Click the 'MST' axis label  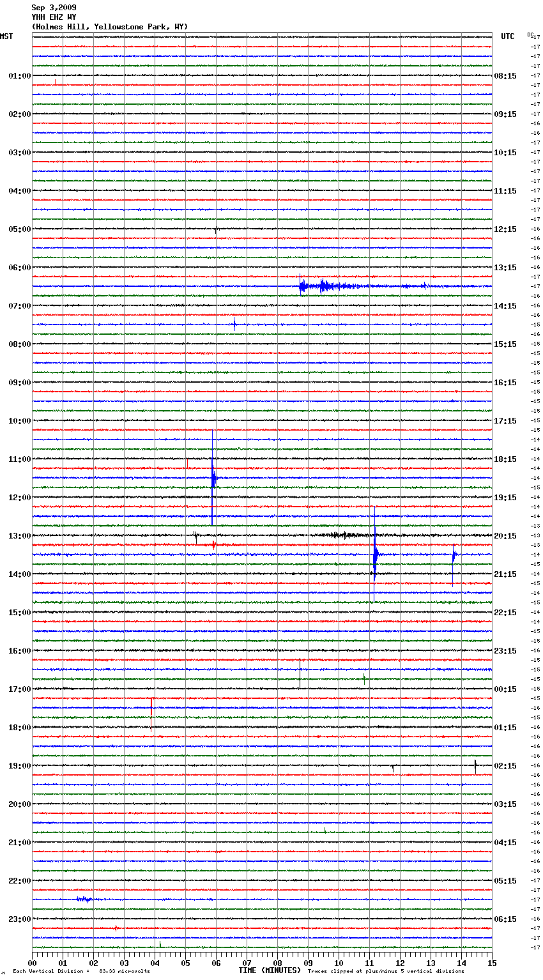pyautogui.click(x=6, y=36)
